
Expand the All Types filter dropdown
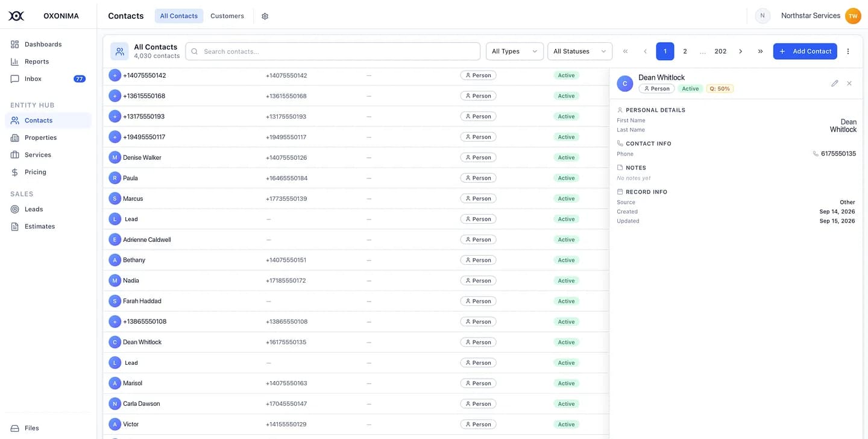(515, 51)
